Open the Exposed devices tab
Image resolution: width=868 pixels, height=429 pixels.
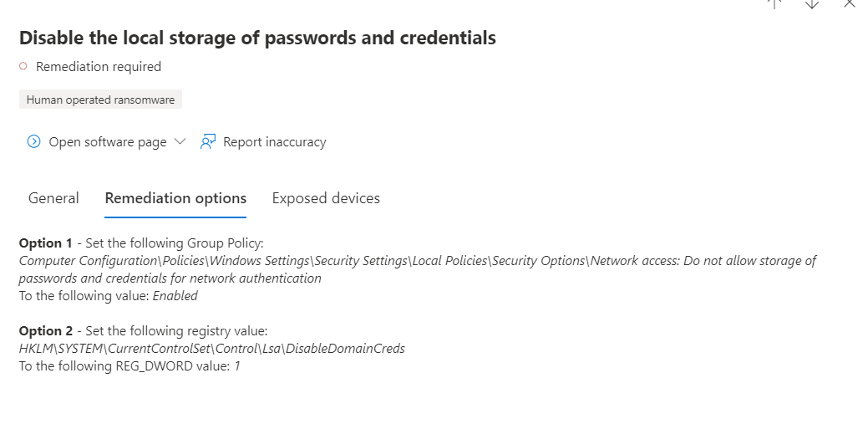tap(326, 198)
